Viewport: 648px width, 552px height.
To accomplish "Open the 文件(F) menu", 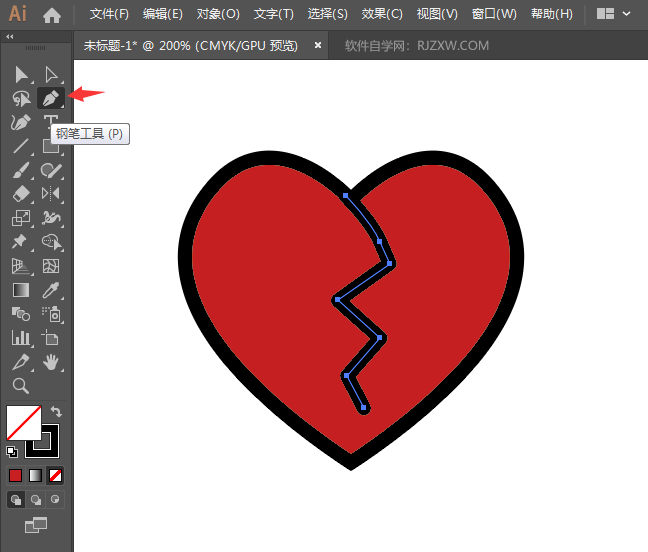I will 109,14.
